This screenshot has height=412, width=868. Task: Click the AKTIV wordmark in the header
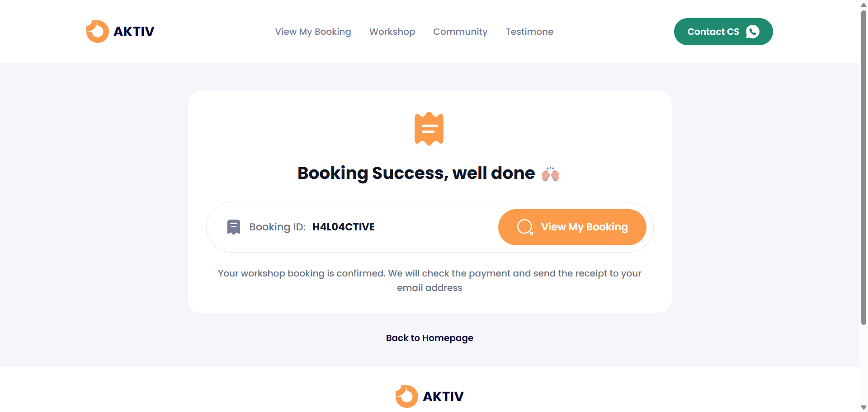134,32
